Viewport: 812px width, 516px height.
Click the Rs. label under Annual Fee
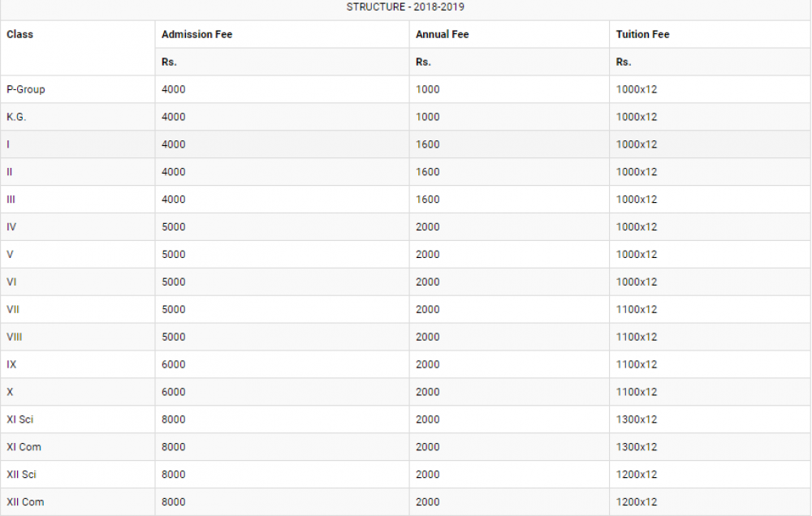pos(423,62)
